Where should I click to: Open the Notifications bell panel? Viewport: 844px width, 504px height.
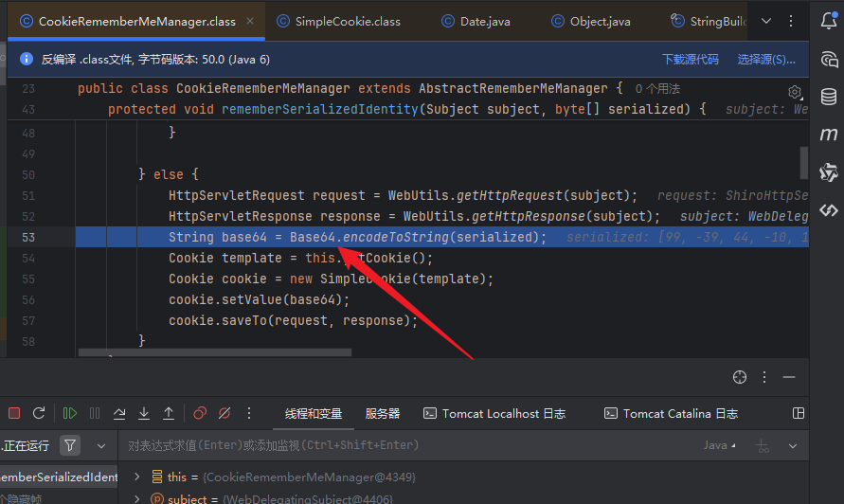click(829, 21)
